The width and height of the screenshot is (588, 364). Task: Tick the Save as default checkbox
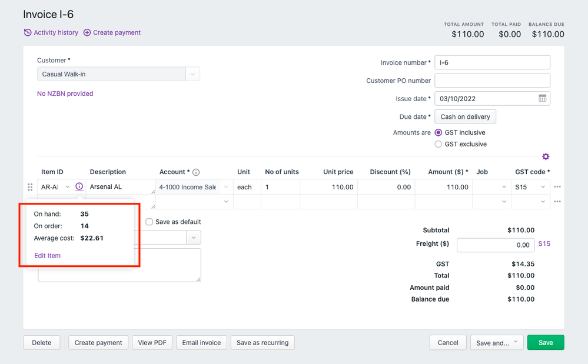[150, 222]
